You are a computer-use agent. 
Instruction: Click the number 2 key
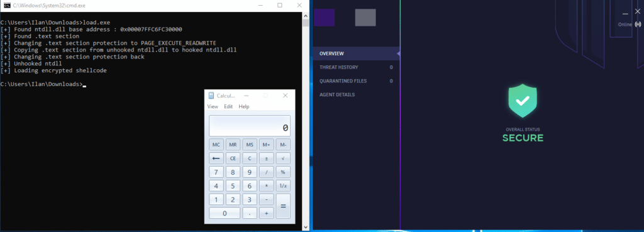pos(233,199)
